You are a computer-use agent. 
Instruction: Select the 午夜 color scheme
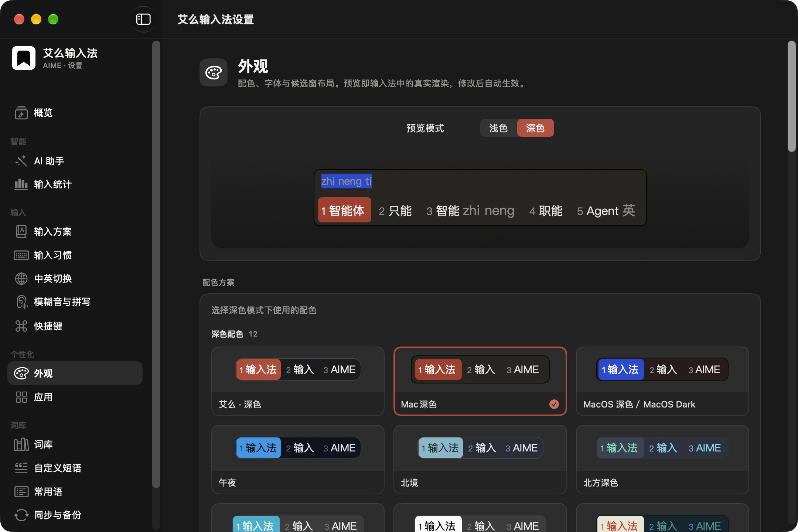[x=298, y=459]
